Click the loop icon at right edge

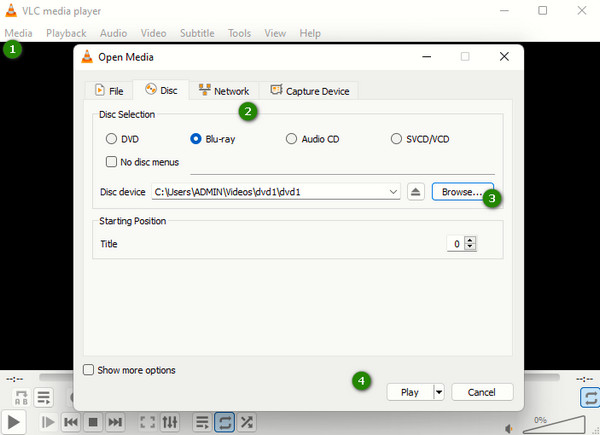(x=590, y=398)
